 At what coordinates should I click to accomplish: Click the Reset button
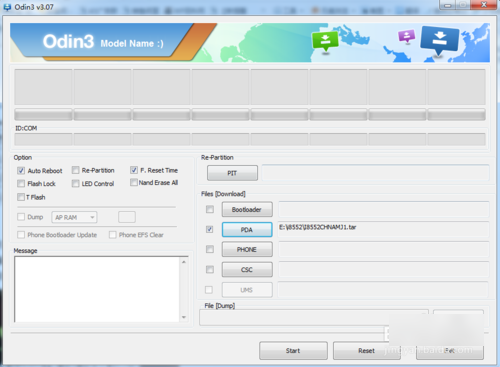point(367,351)
